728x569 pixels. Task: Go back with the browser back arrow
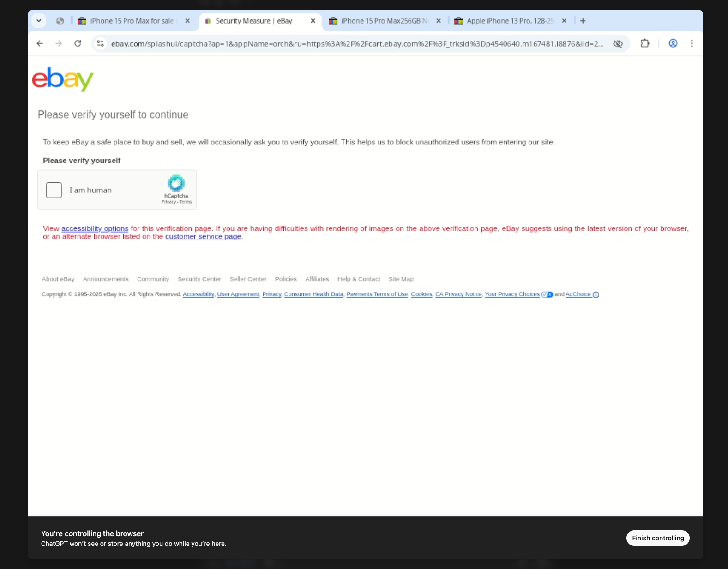[x=40, y=43]
